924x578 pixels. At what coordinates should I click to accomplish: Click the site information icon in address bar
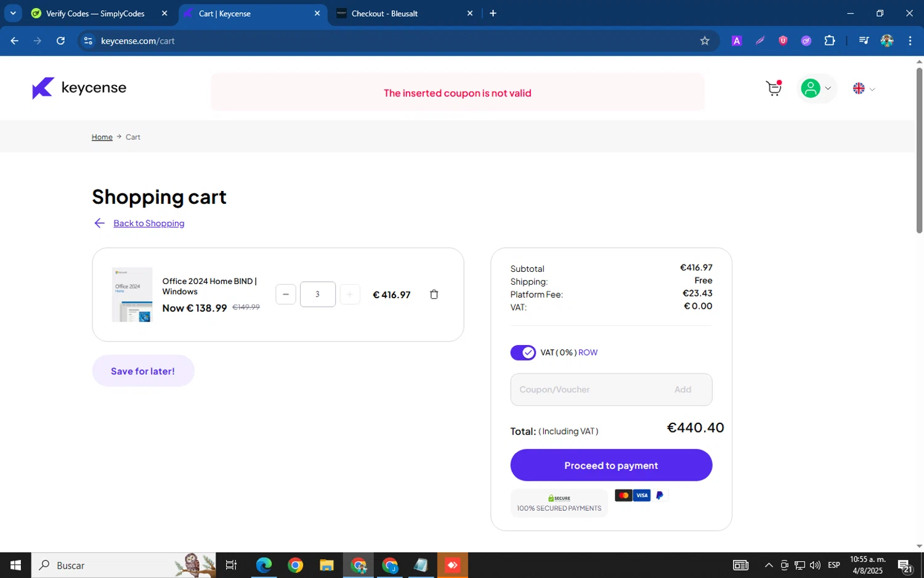click(88, 41)
